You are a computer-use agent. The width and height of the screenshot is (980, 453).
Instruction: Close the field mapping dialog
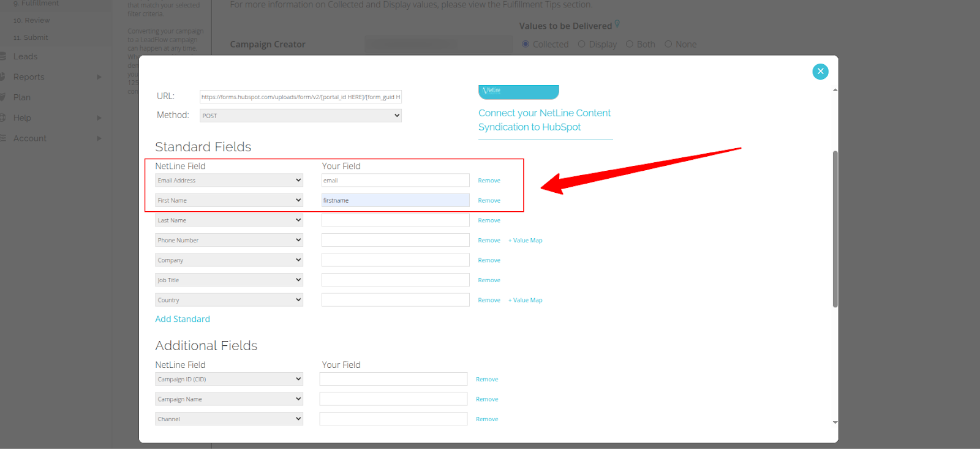pyautogui.click(x=820, y=72)
